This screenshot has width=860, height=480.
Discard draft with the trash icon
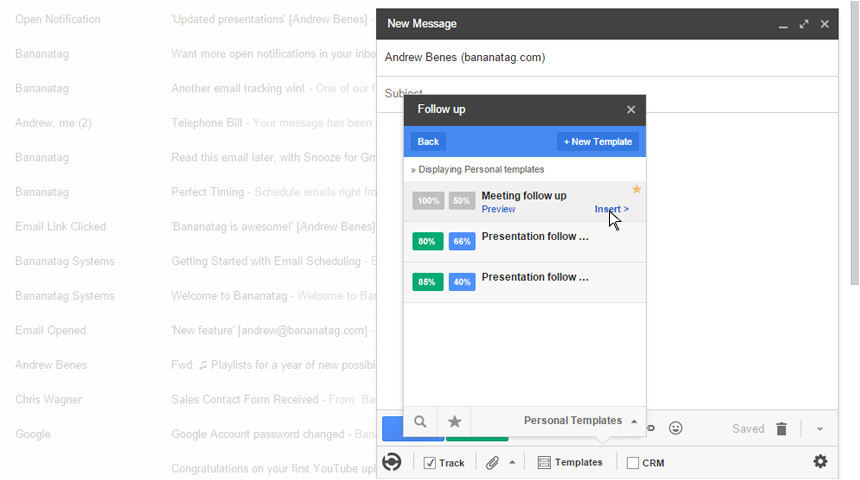pos(781,429)
